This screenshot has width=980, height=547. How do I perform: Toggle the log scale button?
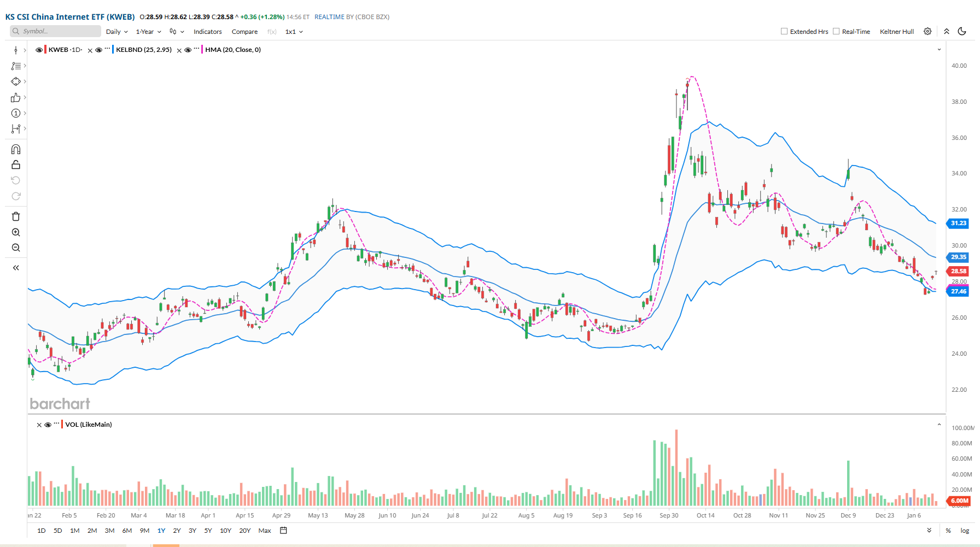[965, 531]
